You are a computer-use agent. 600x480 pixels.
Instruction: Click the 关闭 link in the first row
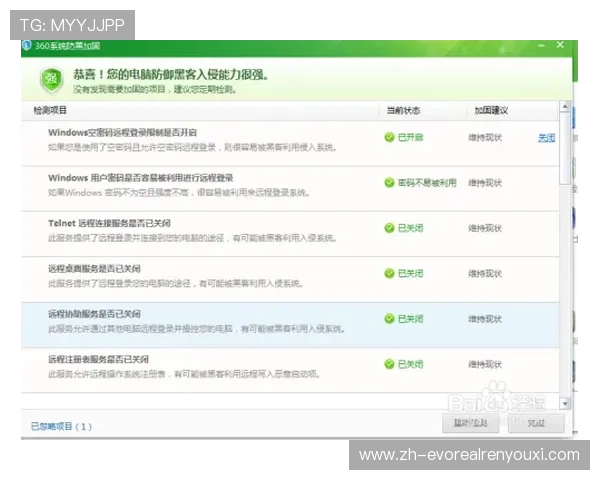(546, 138)
